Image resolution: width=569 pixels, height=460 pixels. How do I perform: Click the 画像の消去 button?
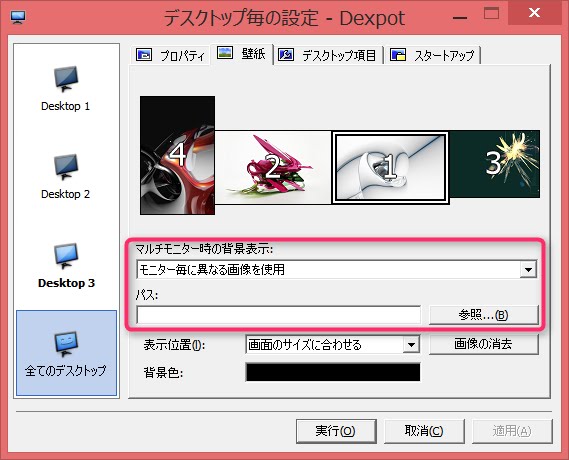click(x=483, y=344)
